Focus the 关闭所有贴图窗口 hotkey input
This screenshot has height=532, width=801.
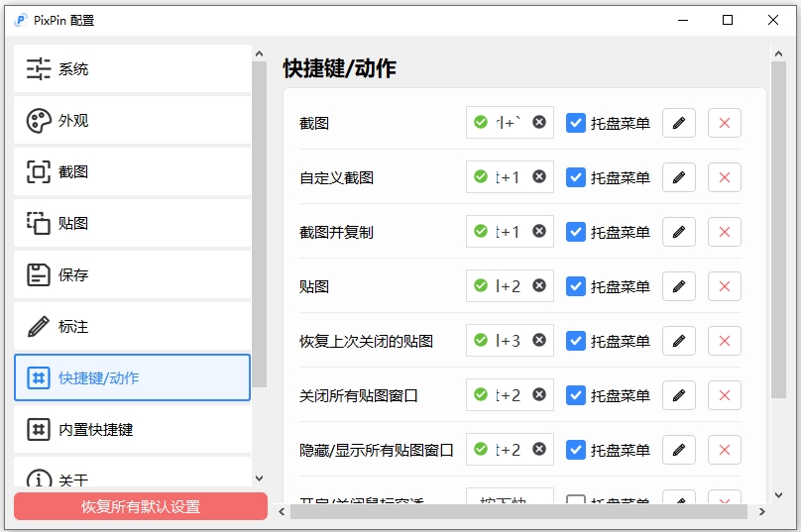(510, 394)
